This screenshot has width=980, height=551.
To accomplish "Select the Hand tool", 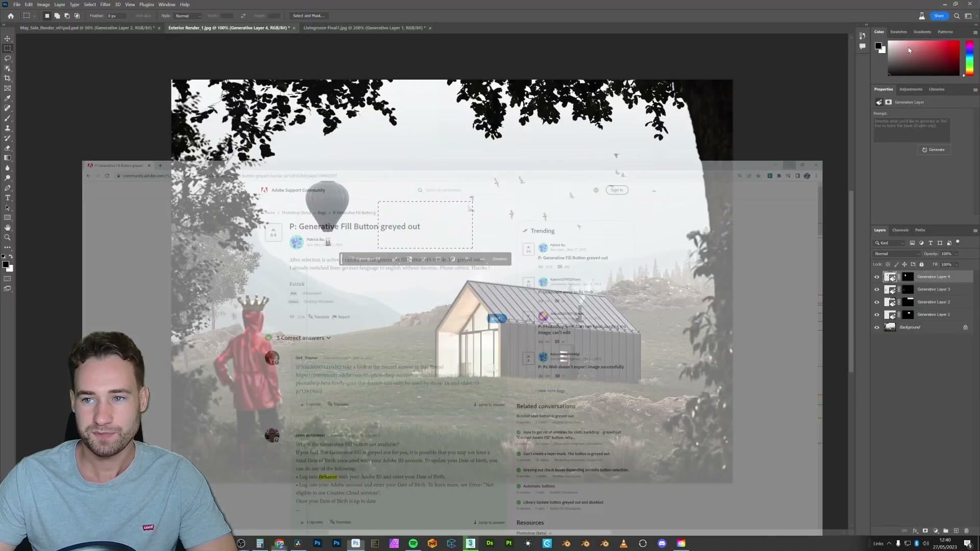I will click(x=8, y=228).
